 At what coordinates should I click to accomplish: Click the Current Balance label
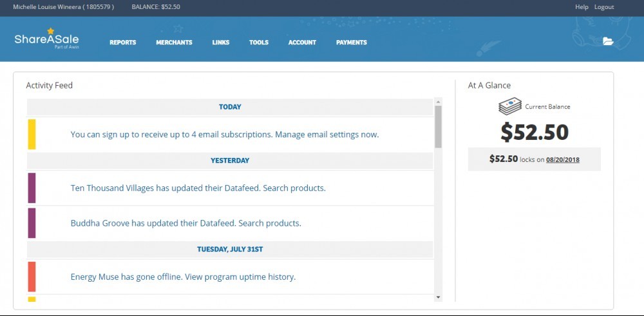click(547, 107)
